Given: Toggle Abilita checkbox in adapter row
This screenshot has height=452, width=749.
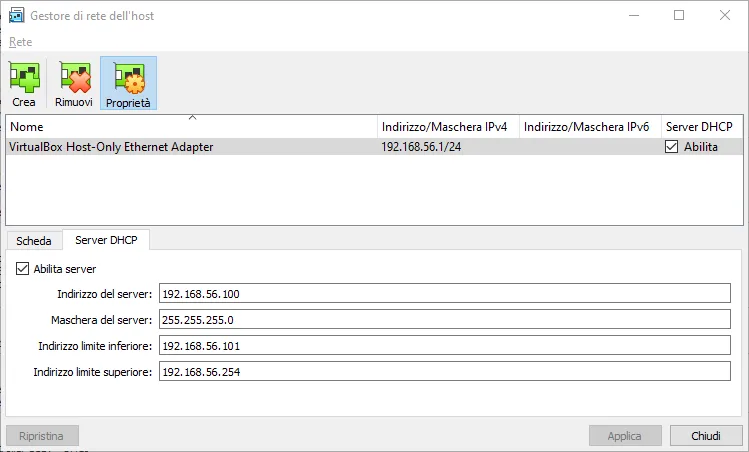Looking at the screenshot, I should (671, 147).
